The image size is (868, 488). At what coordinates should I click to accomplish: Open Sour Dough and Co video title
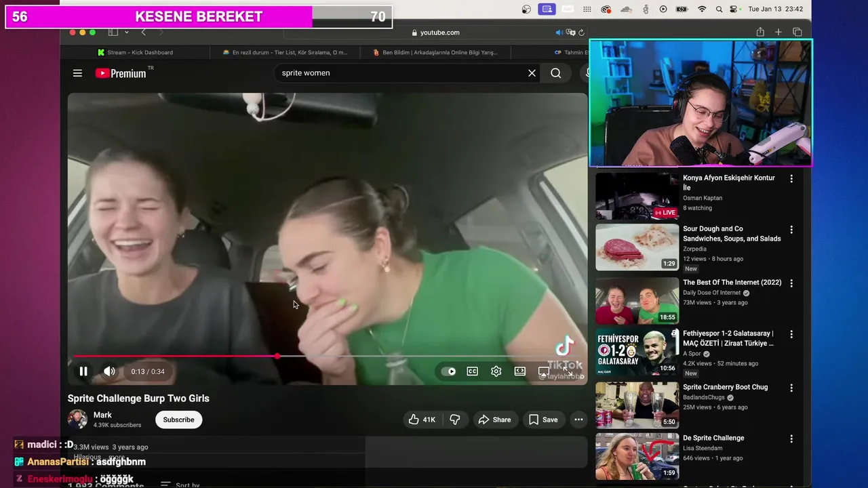(732, 234)
